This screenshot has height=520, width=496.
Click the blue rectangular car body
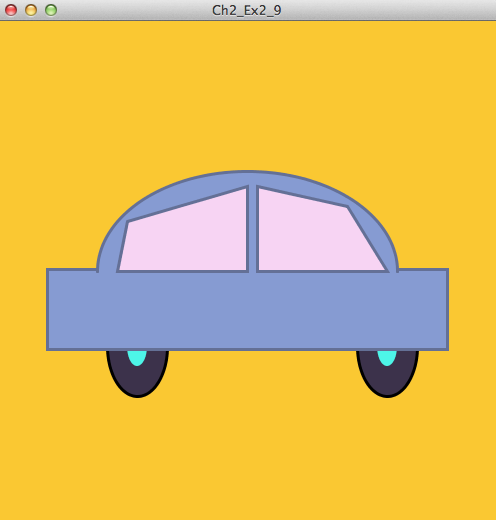[x=247, y=309]
